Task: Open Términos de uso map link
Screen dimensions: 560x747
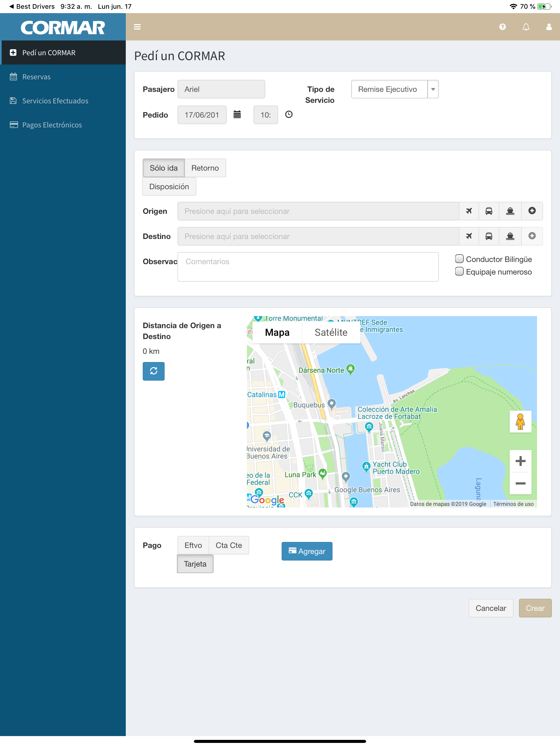Action: (513, 504)
